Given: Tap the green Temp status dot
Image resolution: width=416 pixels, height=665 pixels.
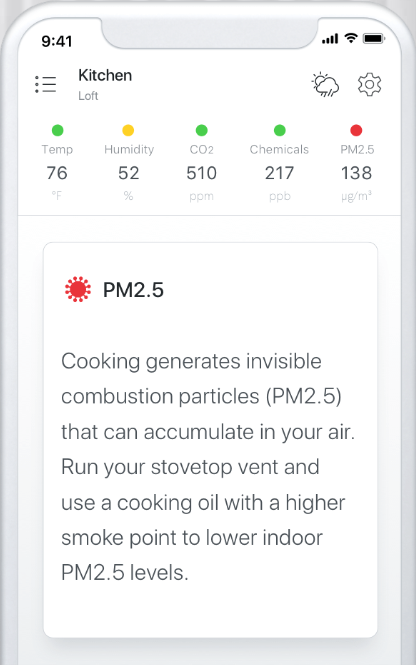Looking at the screenshot, I should pyautogui.click(x=57, y=130).
